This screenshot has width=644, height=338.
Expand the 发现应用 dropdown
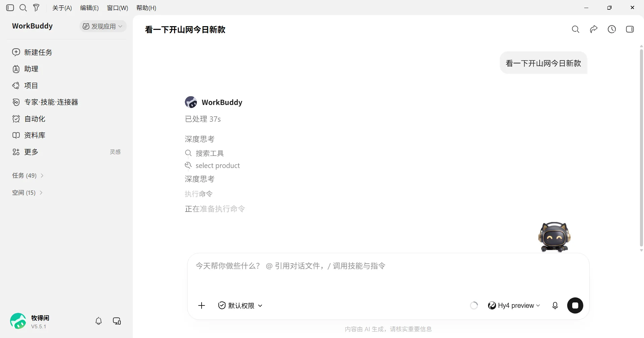(103, 26)
